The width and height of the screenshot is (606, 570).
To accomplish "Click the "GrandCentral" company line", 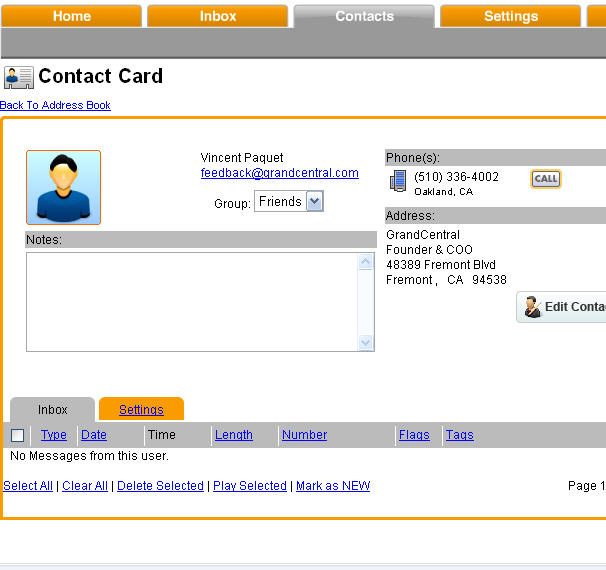I will (423, 235).
